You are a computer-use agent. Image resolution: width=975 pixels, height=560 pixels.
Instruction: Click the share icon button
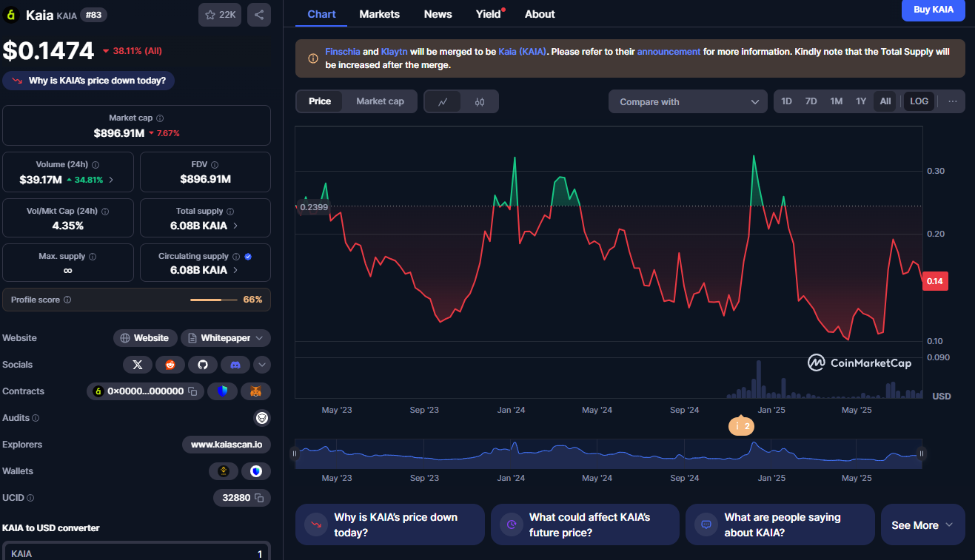[x=259, y=15]
